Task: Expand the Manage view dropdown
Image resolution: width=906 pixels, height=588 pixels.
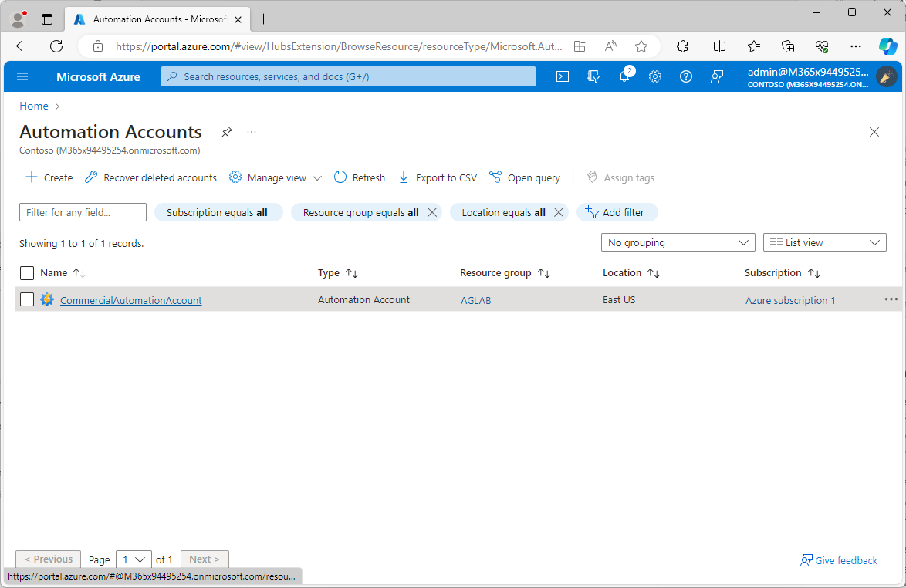Action: [275, 177]
